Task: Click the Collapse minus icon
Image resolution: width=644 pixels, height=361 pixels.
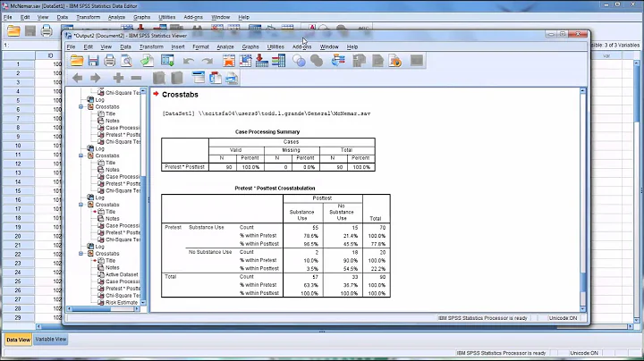Action: point(136,78)
